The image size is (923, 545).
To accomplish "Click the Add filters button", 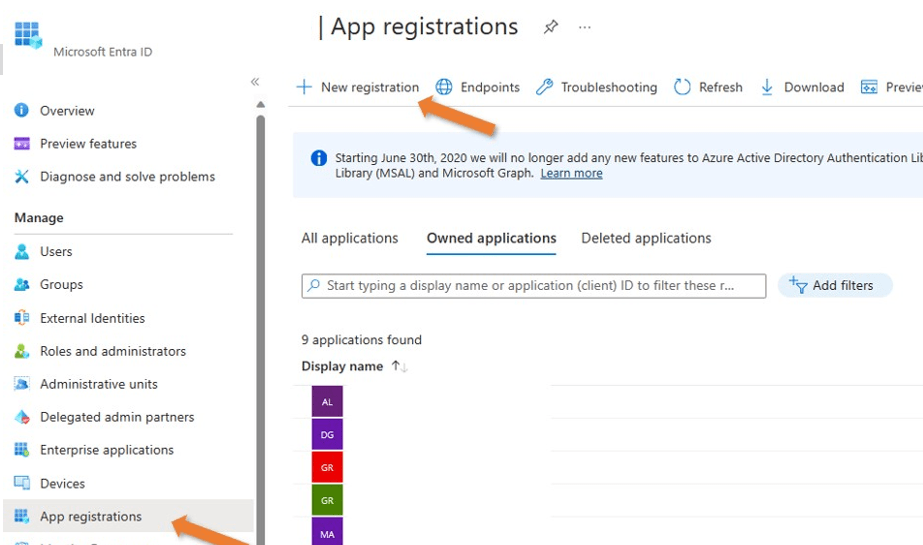I will coord(834,286).
